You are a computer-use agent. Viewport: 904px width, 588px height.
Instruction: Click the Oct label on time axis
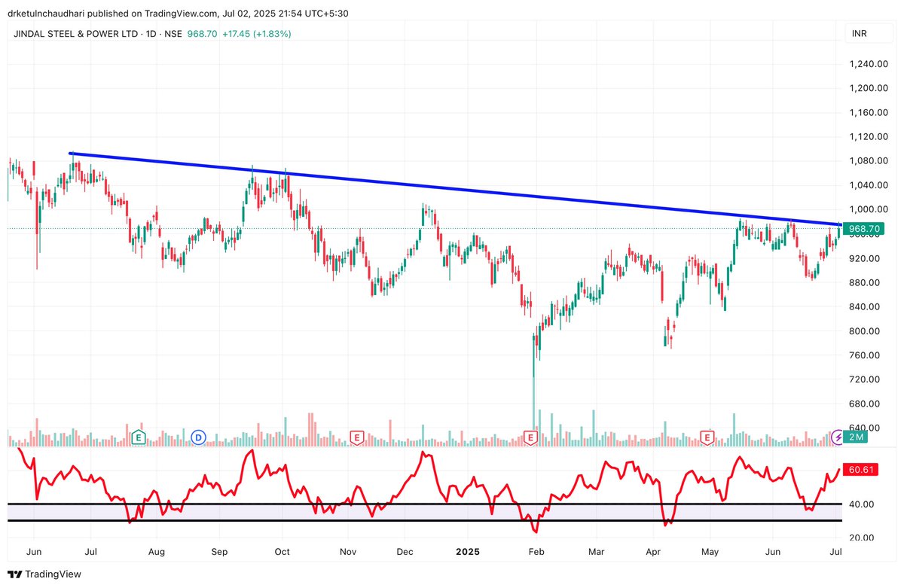(x=282, y=551)
